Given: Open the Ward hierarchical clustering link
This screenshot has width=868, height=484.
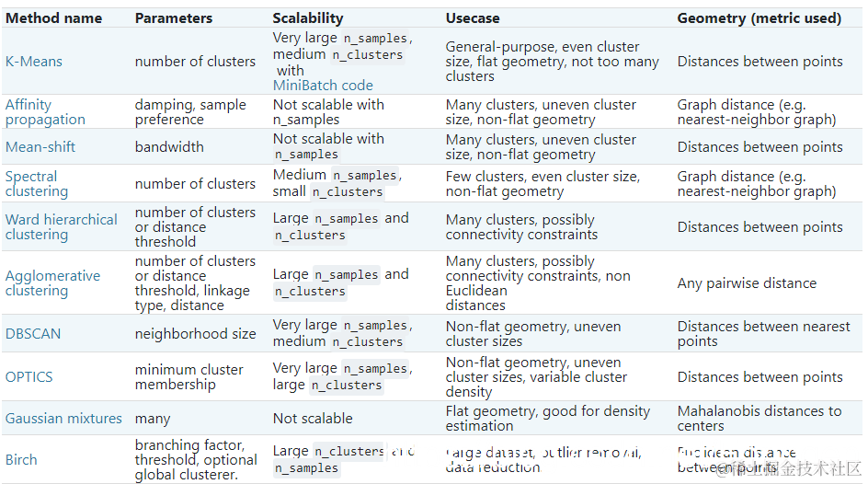Looking at the screenshot, I should pyautogui.click(x=61, y=227).
